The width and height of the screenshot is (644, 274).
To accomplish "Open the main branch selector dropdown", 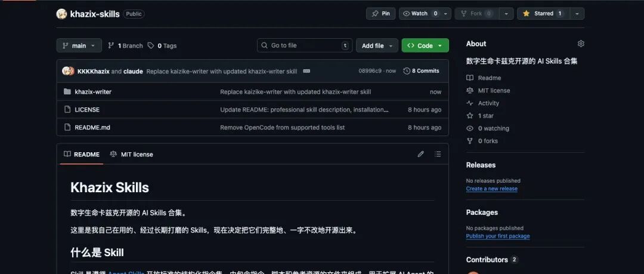I will pos(79,45).
